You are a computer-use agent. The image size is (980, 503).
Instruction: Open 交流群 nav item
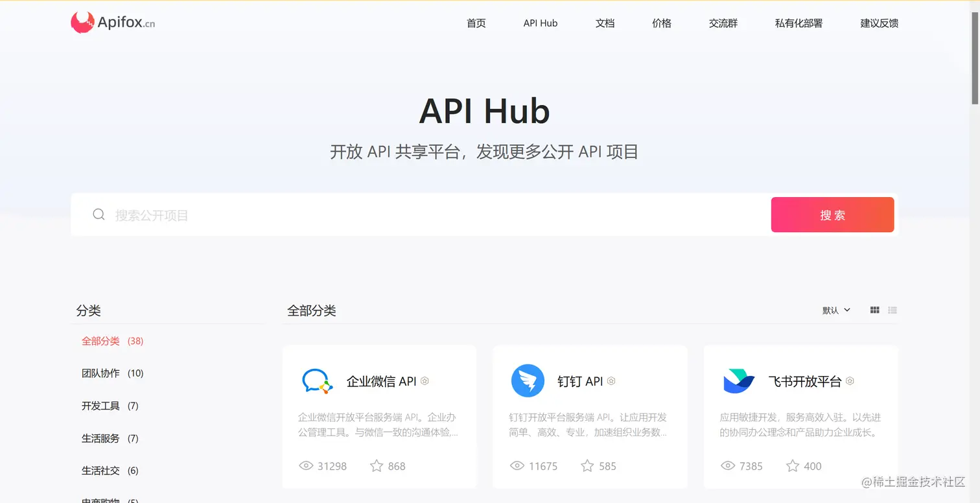pyautogui.click(x=723, y=23)
